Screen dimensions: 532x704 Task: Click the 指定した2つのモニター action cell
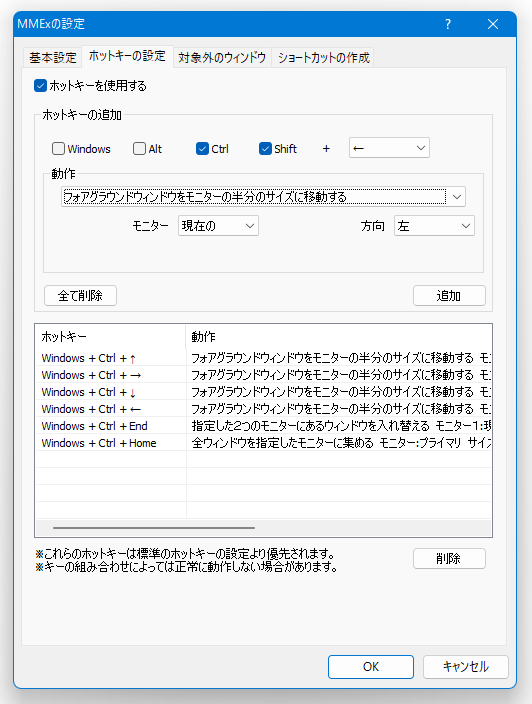[339, 426]
